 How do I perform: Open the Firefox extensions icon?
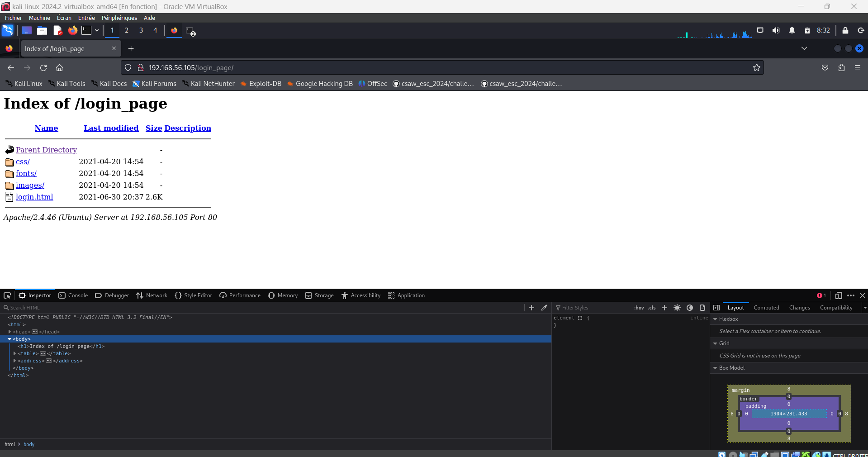[841, 68]
